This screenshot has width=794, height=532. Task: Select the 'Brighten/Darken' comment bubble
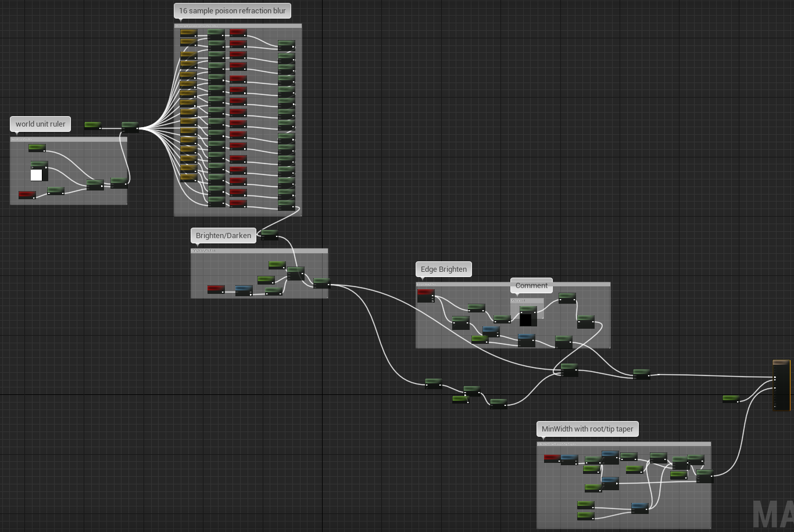click(x=223, y=235)
